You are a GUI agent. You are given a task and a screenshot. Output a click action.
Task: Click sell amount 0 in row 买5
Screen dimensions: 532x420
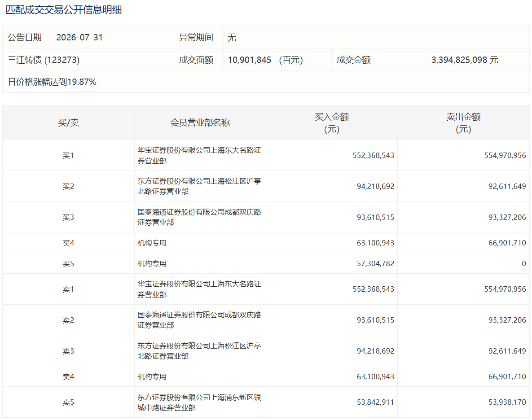(524, 263)
